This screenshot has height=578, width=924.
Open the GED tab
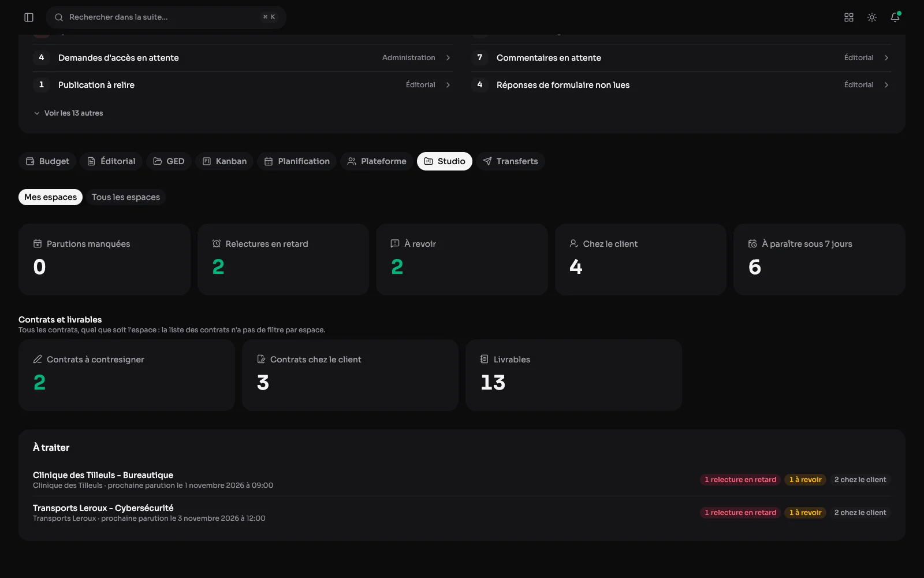pos(169,161)
